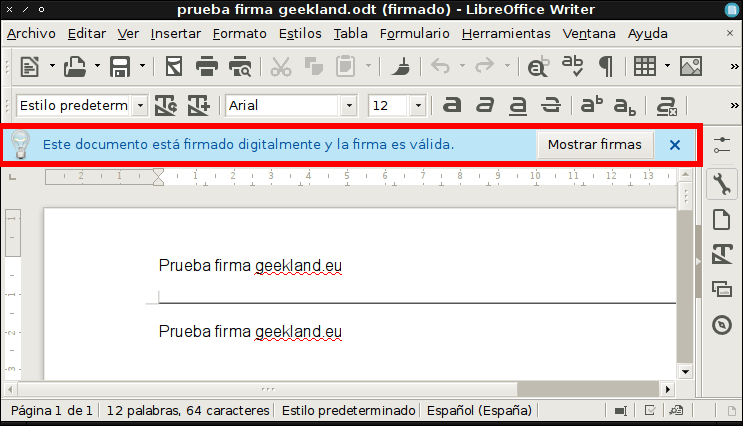Toggle italic formatting
This screenshot has width=743, height=426.
pos(485,105)
